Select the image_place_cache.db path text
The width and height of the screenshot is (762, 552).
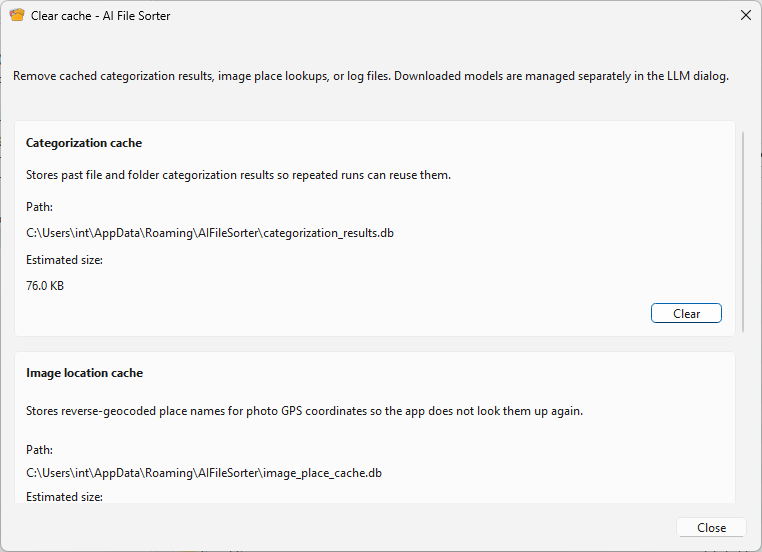[204, 473]
